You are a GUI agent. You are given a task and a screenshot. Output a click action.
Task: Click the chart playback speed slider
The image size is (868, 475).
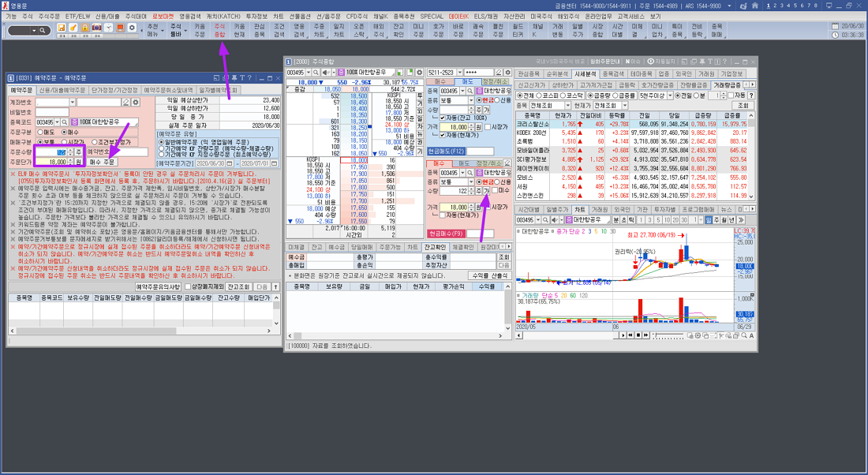pos(668,335)
